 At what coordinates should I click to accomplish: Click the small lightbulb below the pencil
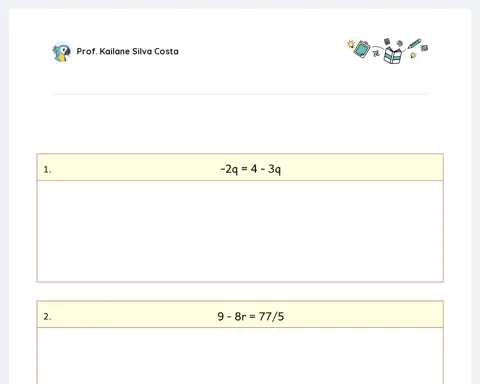coord(413,55)
